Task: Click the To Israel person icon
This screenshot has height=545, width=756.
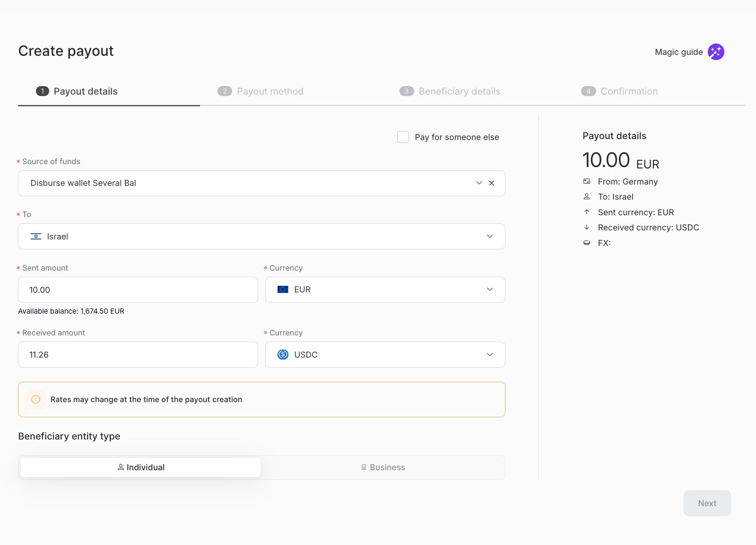Action: [x=587, y=197]
